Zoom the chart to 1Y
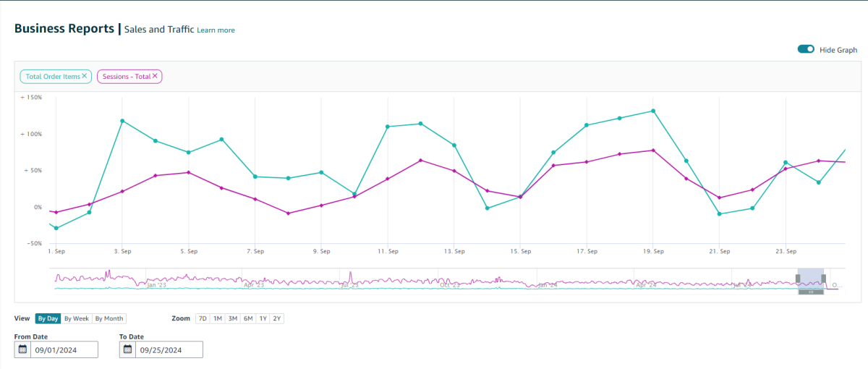This screenshot has height=369, width=868. click(x=263, y=318)
